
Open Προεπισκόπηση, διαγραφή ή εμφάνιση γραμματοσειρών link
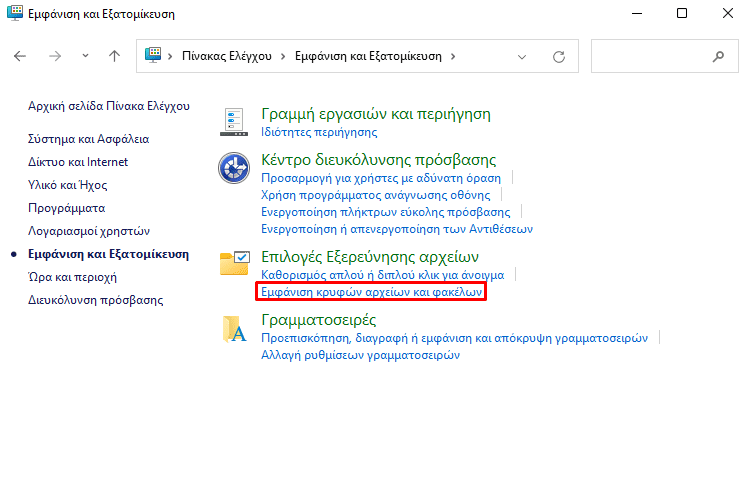[454, 338]
